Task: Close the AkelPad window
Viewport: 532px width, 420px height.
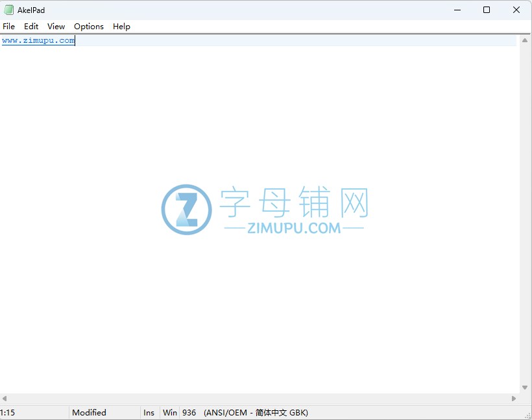Action: pos(516,10)
